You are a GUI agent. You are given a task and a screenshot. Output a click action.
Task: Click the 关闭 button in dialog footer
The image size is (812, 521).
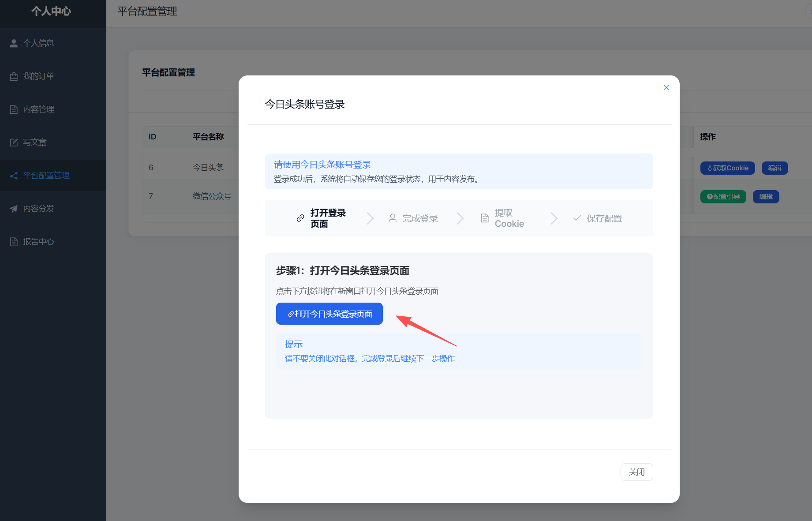[636, 472]
